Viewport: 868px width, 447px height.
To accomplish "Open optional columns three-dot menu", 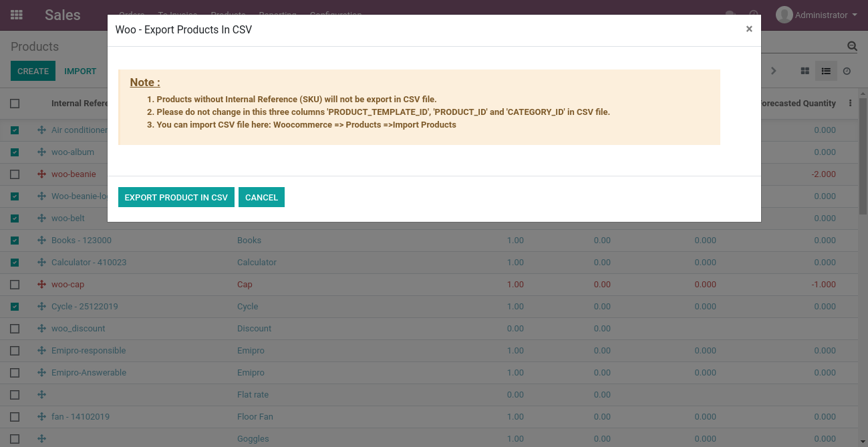I will (850, 104).
